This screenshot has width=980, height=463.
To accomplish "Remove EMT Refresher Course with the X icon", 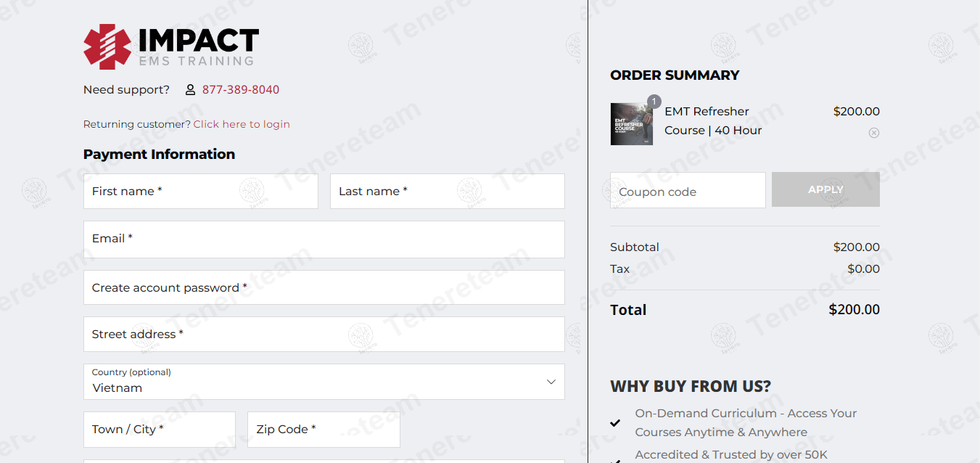I will tap(873, 133).
